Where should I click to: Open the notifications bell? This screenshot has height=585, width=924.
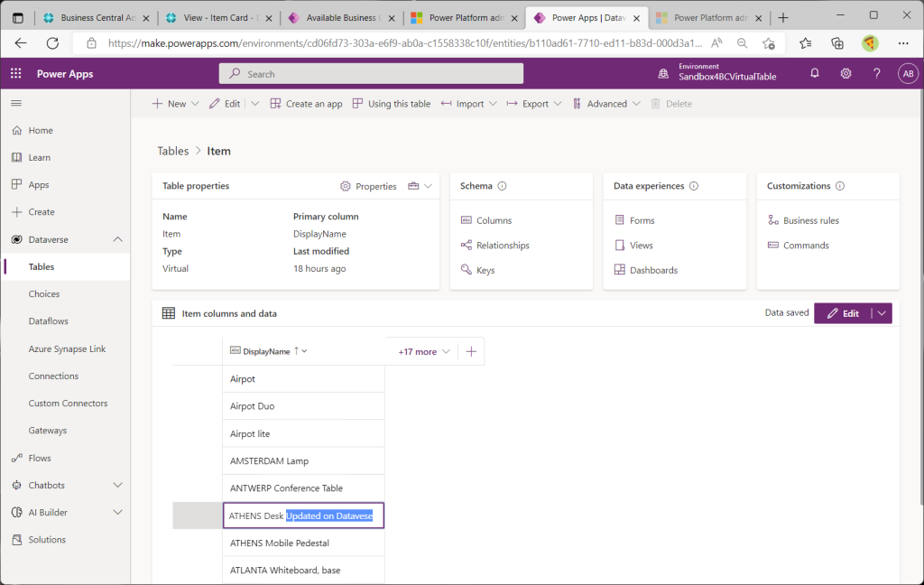pos(815,74)
